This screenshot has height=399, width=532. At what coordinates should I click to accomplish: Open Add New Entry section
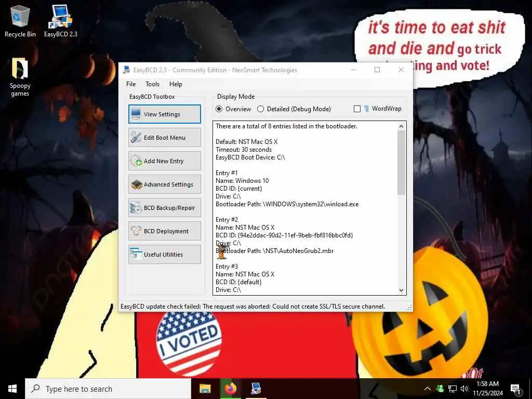[x=165, y=161]
